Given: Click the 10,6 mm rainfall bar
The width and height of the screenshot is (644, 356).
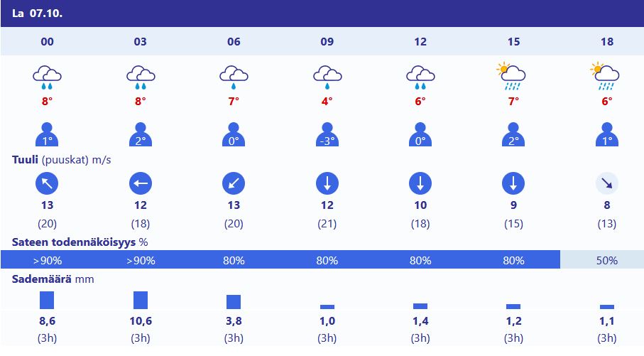Looking at the screenshot, I should (141, 300).
